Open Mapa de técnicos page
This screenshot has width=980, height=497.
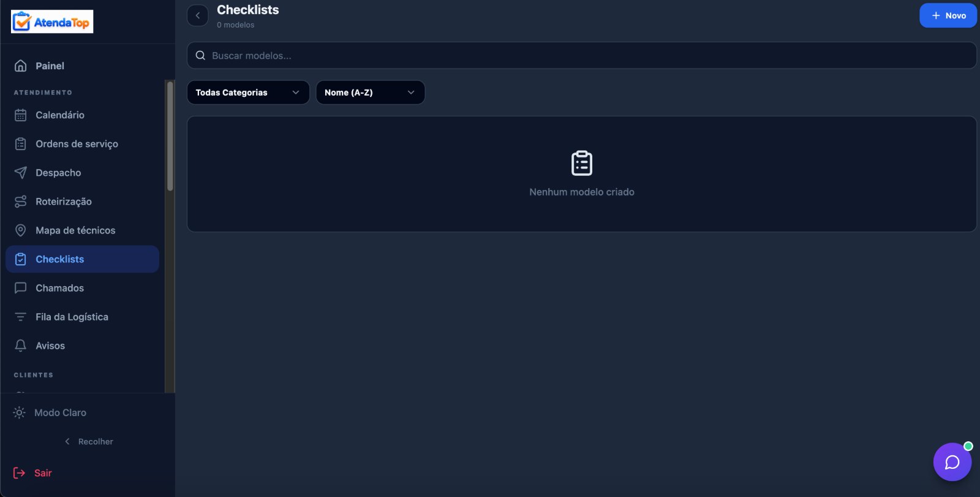82,230
